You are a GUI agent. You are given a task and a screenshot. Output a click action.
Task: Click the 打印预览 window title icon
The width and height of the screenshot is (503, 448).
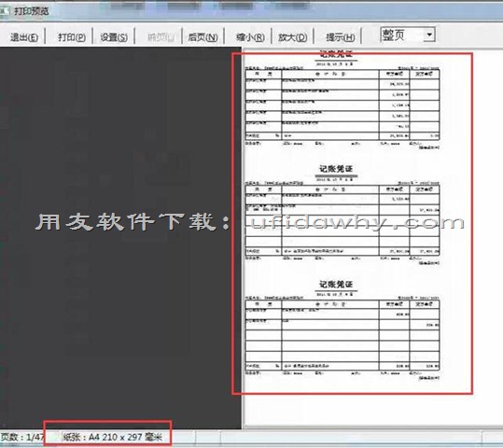click(4, 11)
